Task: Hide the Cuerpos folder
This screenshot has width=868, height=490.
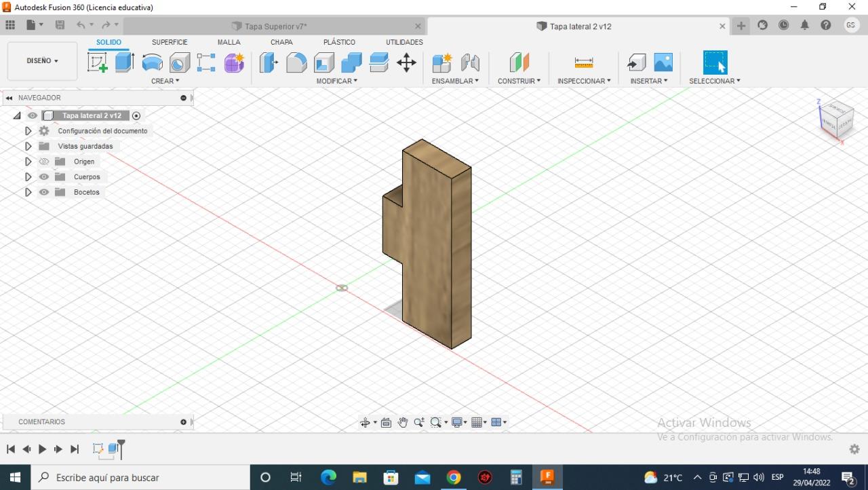Action: pos(44,176)
